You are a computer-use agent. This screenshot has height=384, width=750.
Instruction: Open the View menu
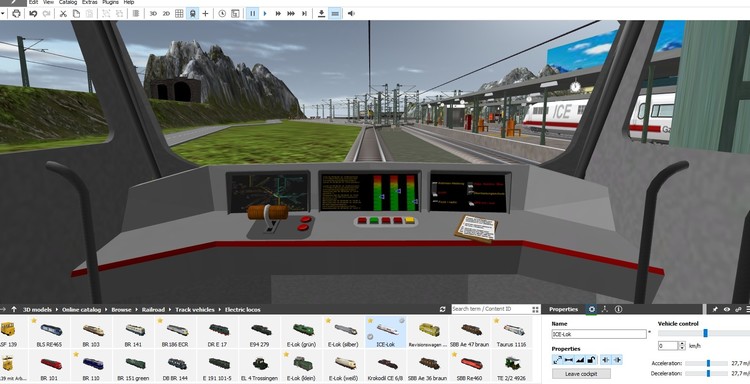point(48,2)
